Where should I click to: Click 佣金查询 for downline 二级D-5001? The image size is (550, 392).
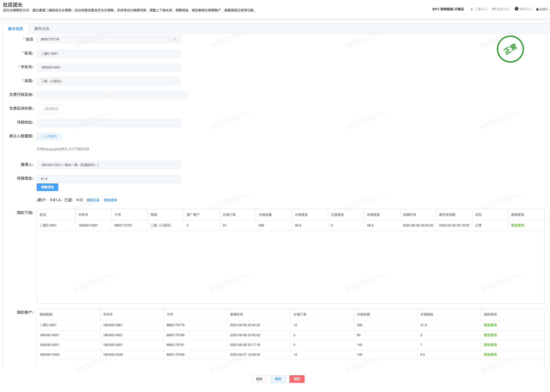tap(517, 225)
